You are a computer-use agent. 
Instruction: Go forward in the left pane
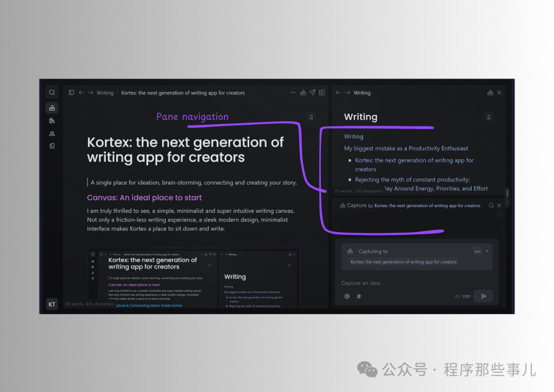click(x=90, y=92)
